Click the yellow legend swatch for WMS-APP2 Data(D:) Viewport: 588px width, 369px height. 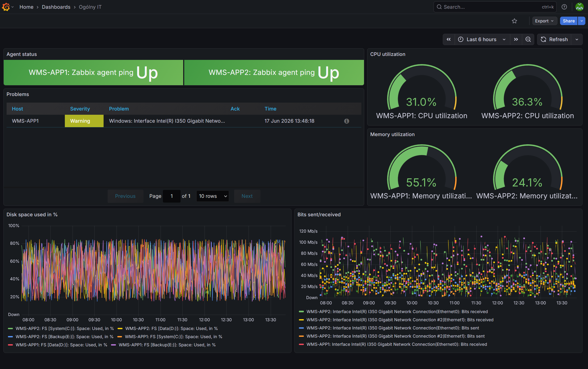tap(120, 328)
